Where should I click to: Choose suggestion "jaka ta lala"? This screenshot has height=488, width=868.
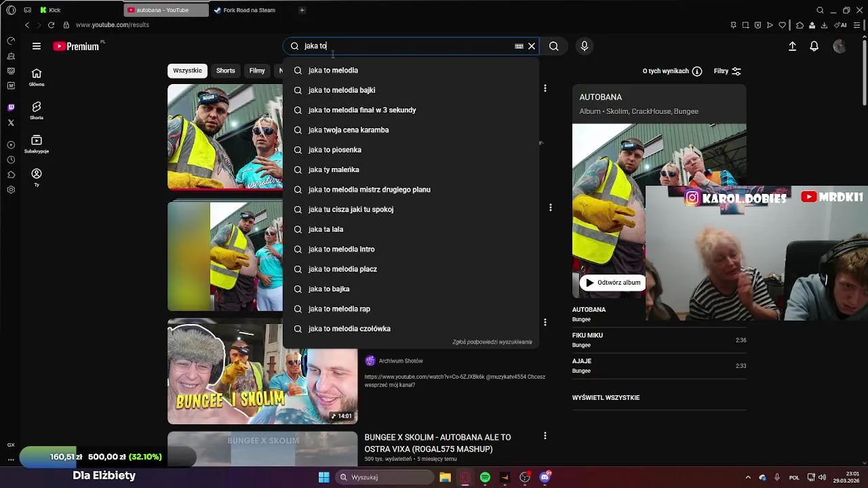pyautogui.click(x=411, y=229)
